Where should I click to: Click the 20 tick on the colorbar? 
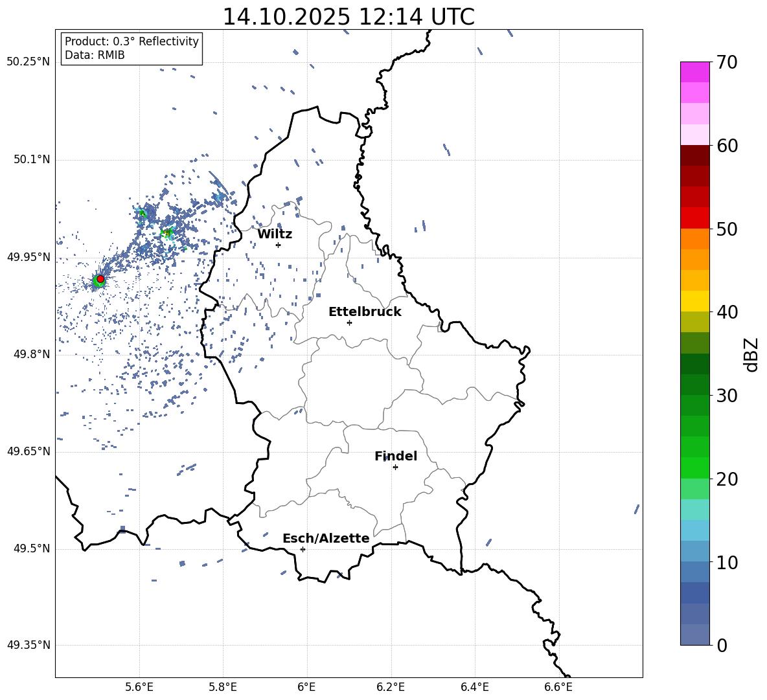(727, 479)
